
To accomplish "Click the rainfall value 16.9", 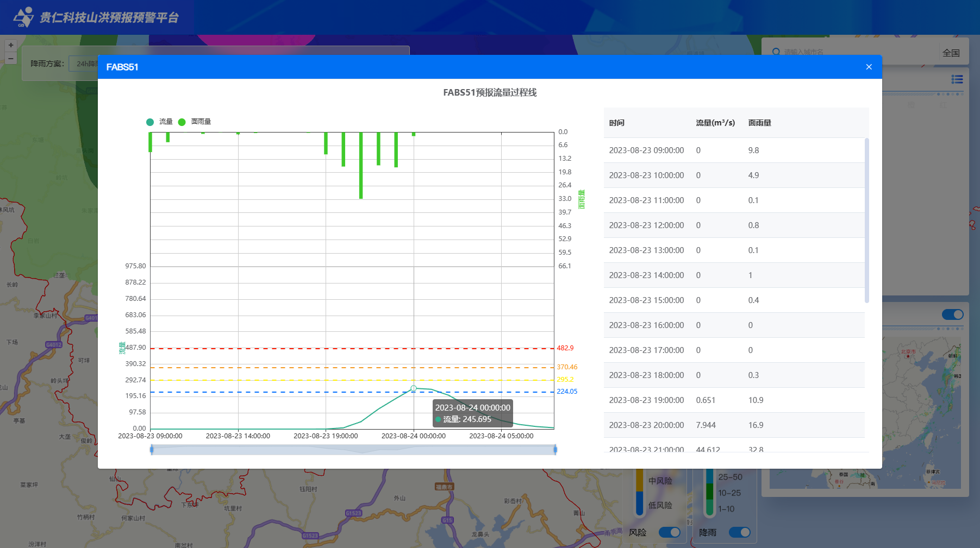I will click(756, 425).
